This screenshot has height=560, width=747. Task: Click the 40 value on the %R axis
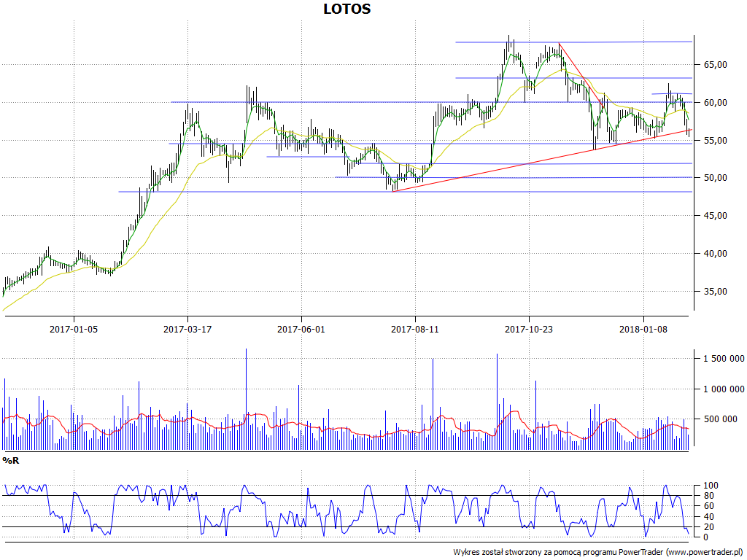709,517
